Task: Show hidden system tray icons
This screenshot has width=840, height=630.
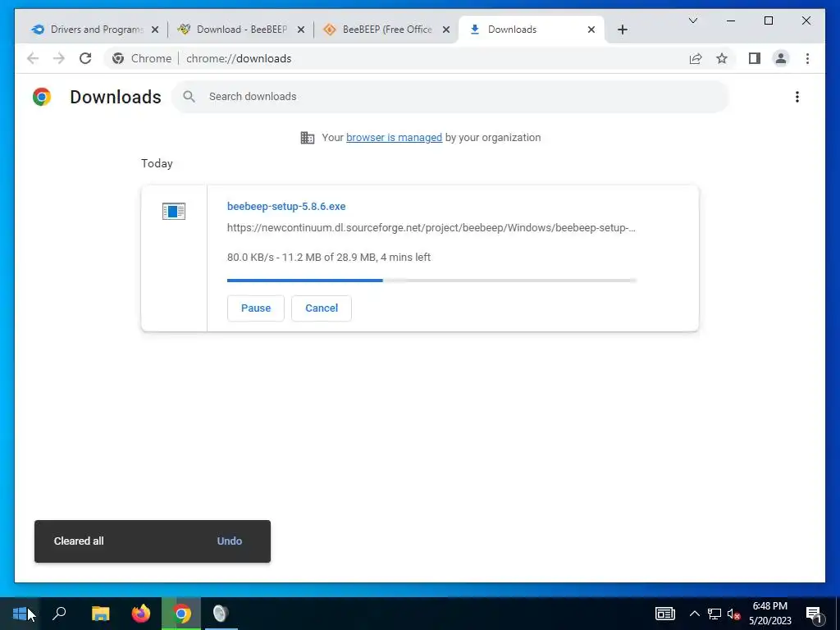Action: [x=694, y=614]
